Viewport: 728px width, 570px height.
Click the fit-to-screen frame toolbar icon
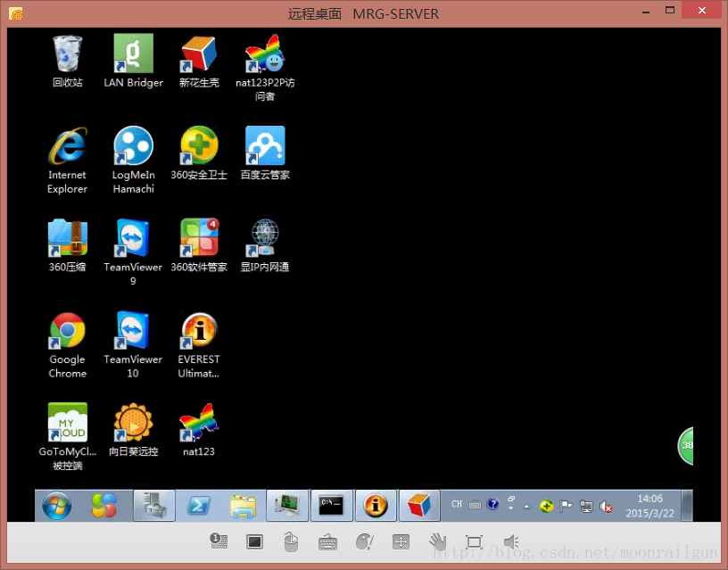coord(474,541)
